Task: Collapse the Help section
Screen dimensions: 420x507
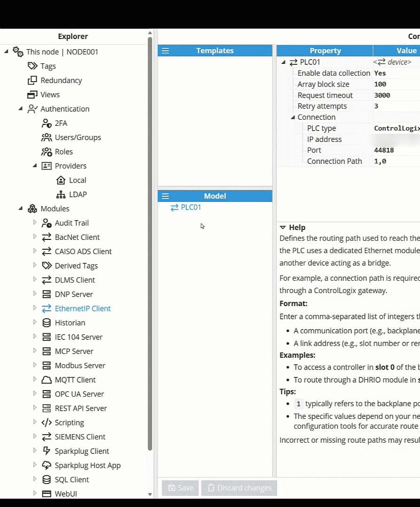Action: point(283,227)
